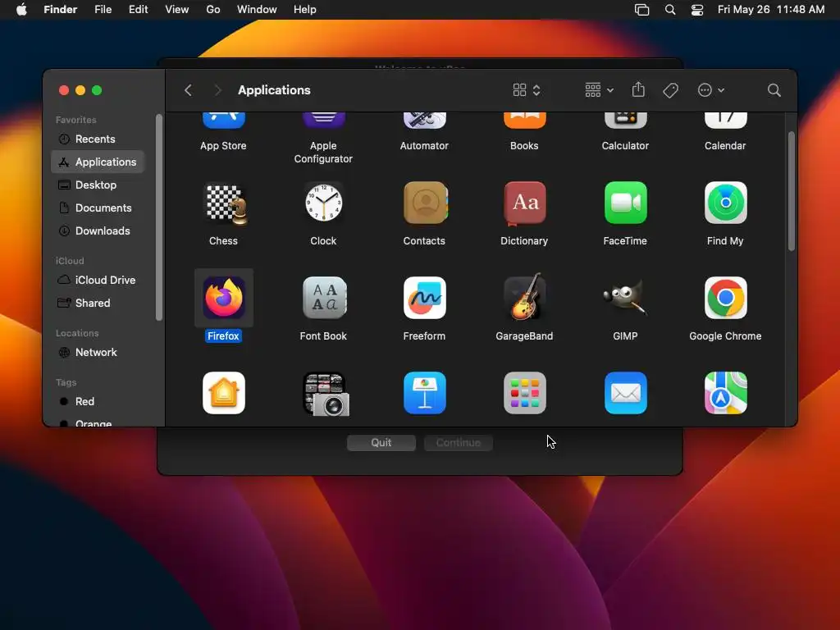Click the Calendar label
The image size is (840, 630).
725,146
